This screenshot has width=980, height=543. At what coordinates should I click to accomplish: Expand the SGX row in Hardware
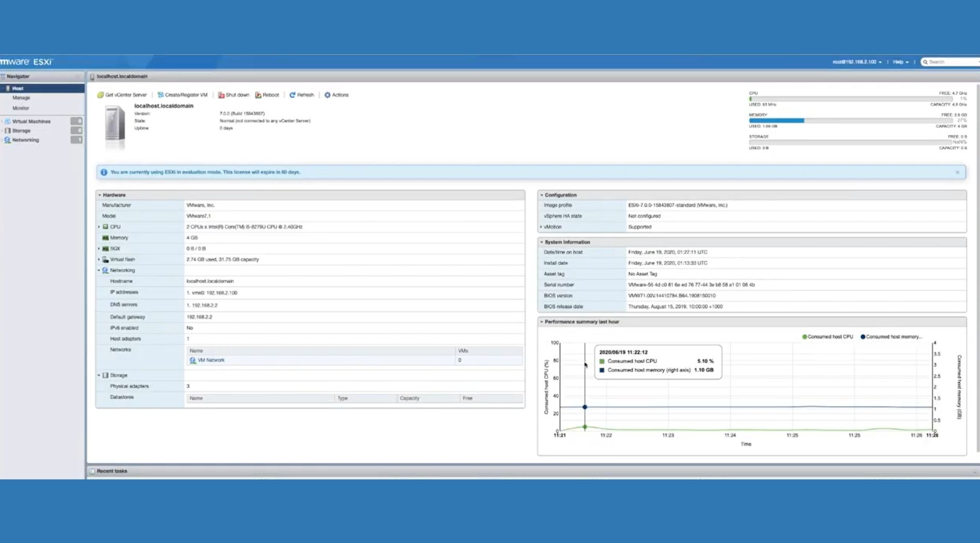click(x=99, y=249)
